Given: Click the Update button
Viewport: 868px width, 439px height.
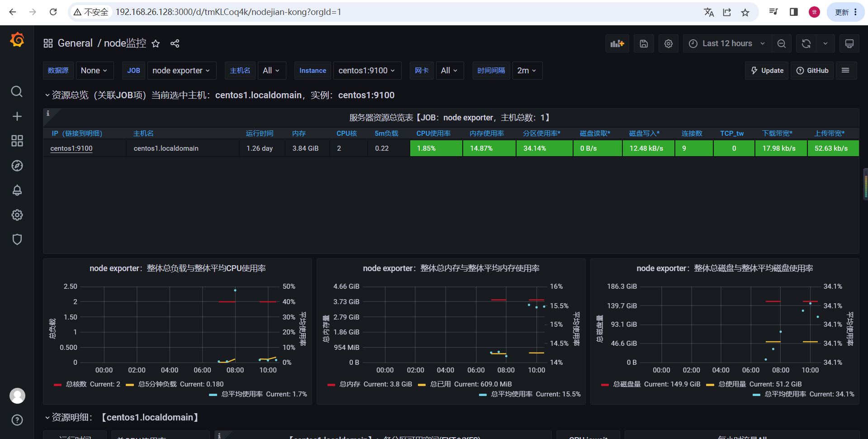Looking at the screenshot, I should coord(766,70).
